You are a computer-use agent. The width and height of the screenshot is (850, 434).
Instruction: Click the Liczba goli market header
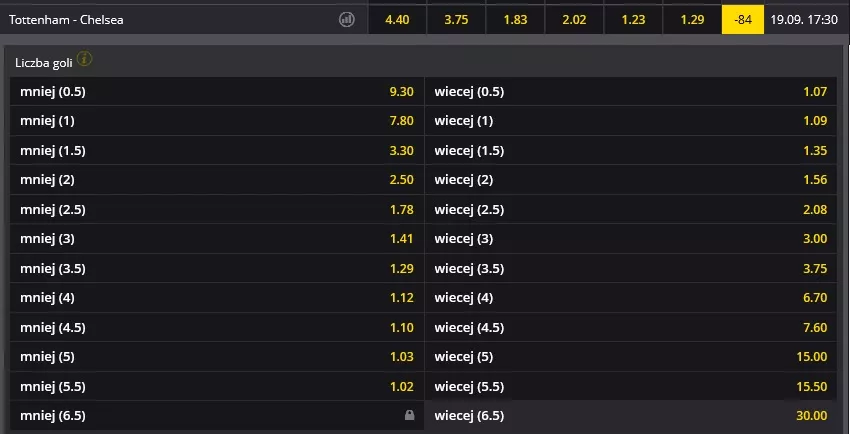click(44, 63)
